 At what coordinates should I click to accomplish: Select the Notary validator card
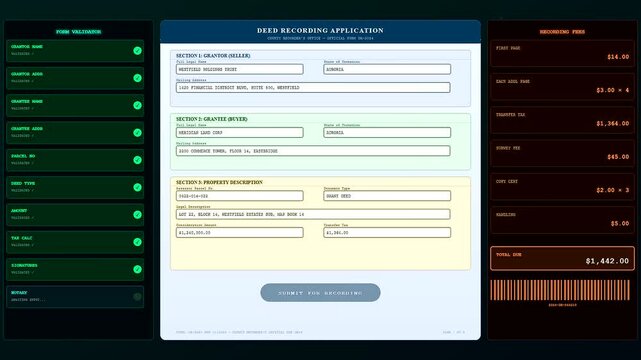[75, 297]
